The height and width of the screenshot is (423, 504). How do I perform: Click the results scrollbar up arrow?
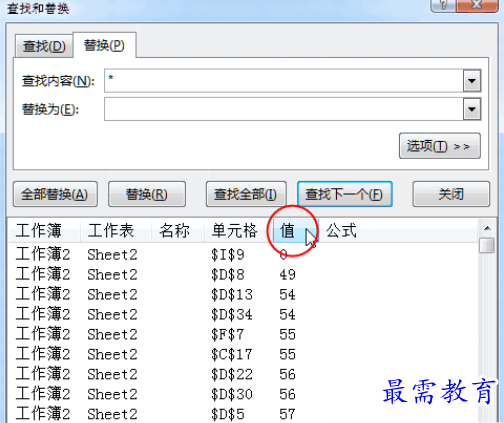tap(487, 228)
